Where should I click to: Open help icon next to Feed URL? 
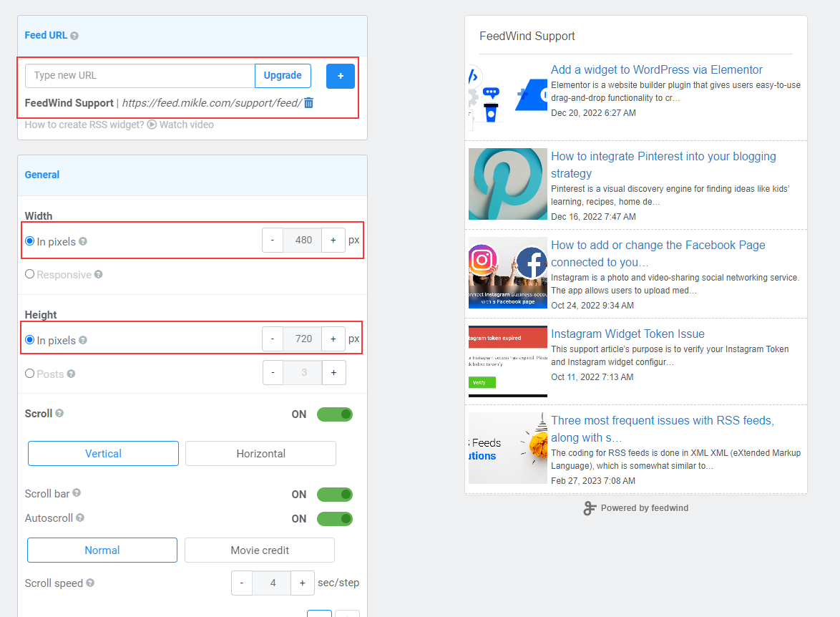74,36
